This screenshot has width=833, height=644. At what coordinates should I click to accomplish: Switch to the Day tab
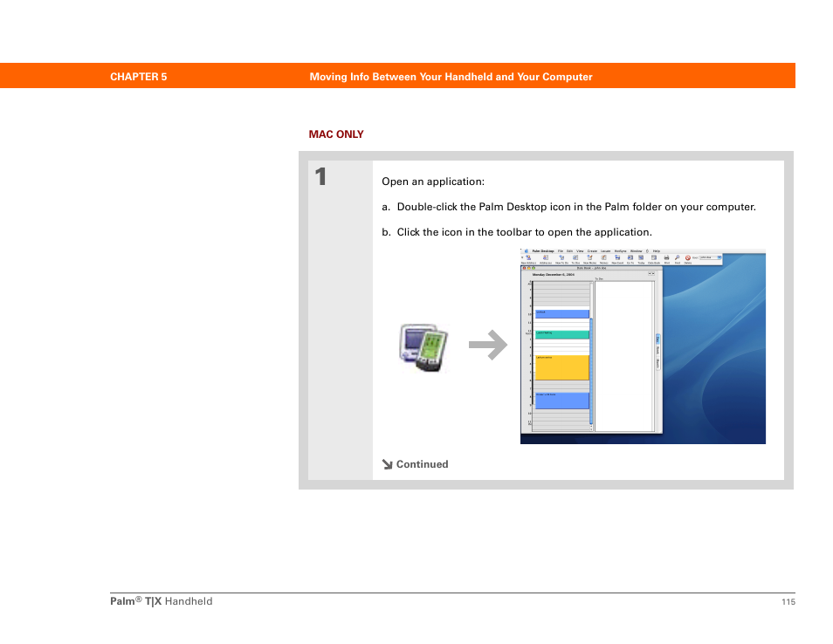coord(657,339)
